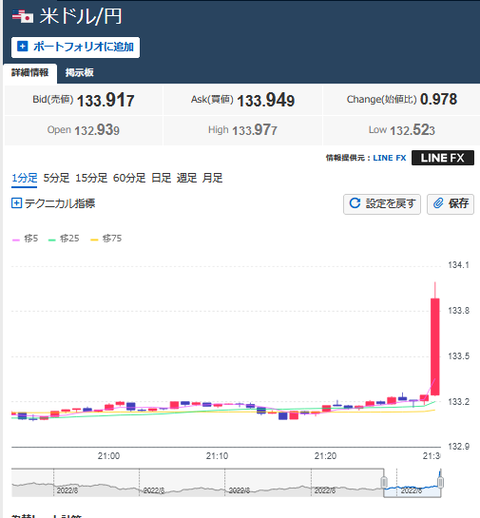The image size is (480, 518).
Task: Select the 5分足 chart interval
Action: click(x=56, y=178)
